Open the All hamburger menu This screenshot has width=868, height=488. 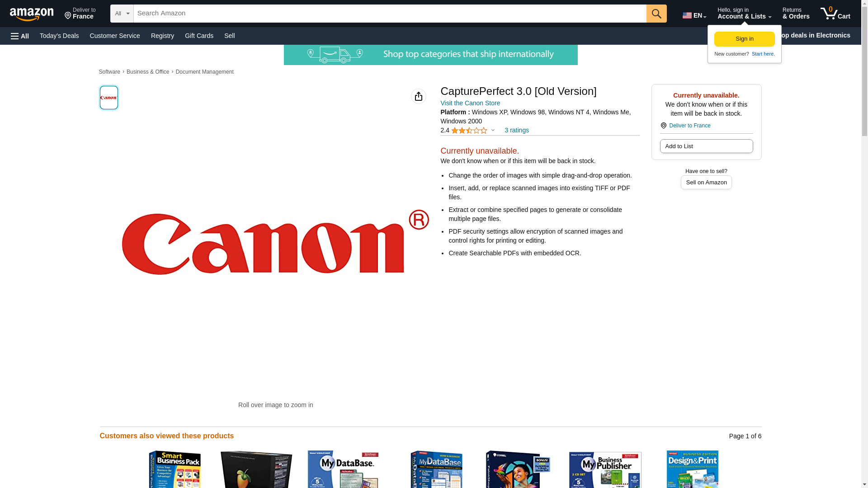point(20,36)
